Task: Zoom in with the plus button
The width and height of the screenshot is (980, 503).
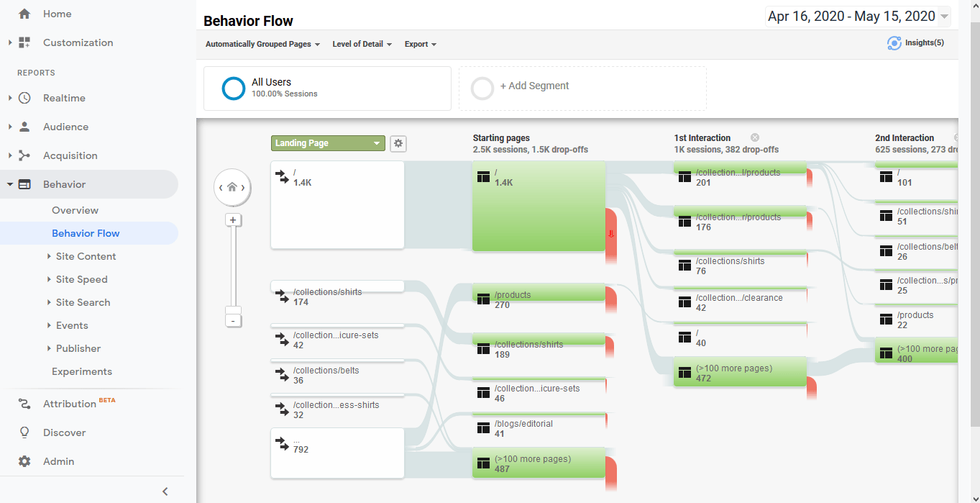Action: point(232,220)
